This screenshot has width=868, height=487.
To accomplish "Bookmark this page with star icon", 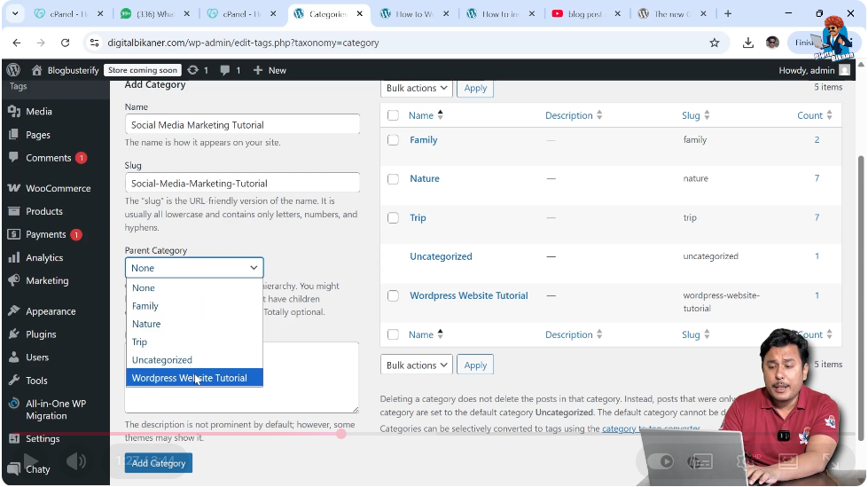I will [714, 43].
